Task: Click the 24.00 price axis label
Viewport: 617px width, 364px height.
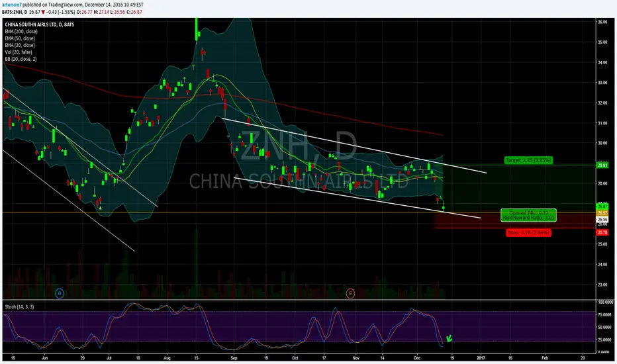Action: [602, 265]
